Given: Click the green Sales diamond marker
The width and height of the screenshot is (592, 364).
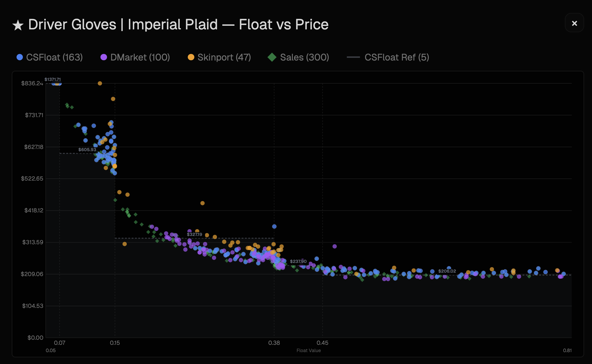Looking at the screenshot, I should pyautogui.click(x=272, y=57).
